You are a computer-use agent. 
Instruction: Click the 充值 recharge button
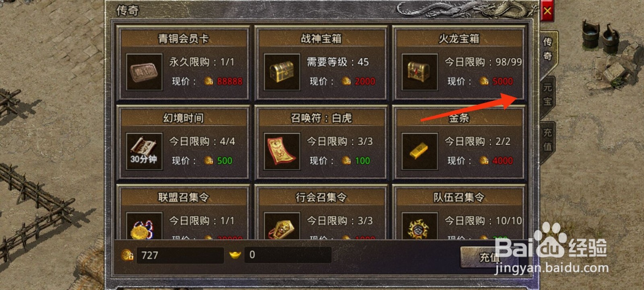[x=489, y=257]
